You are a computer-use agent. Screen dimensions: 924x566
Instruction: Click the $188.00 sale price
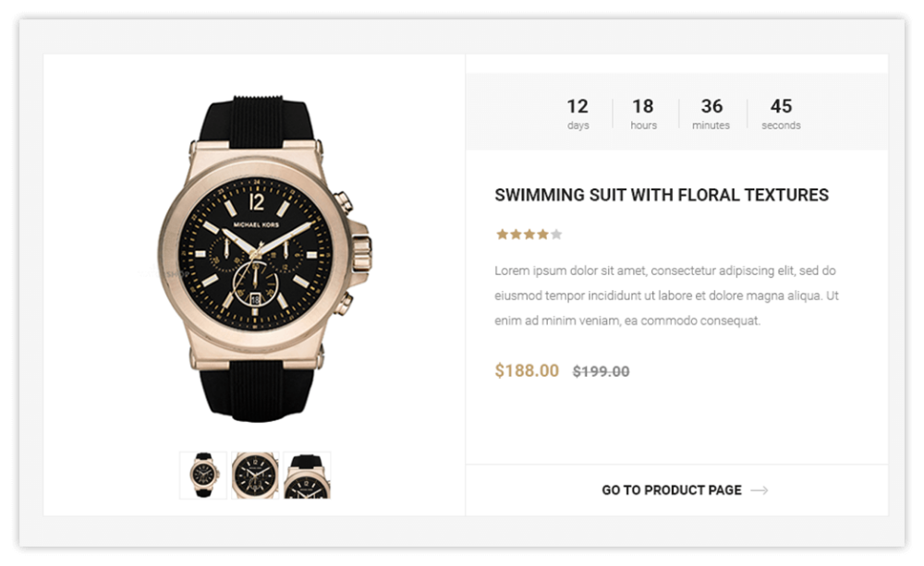(x=527, y=370)
